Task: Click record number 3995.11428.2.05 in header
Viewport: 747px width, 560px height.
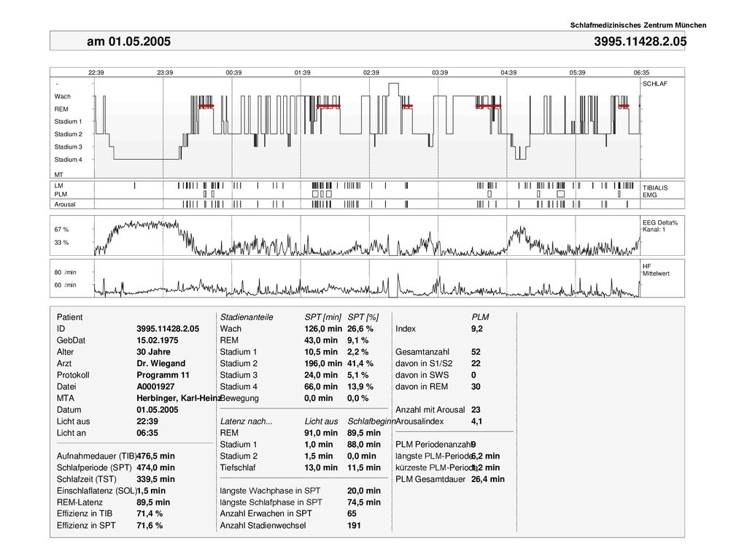Action: 640,42
